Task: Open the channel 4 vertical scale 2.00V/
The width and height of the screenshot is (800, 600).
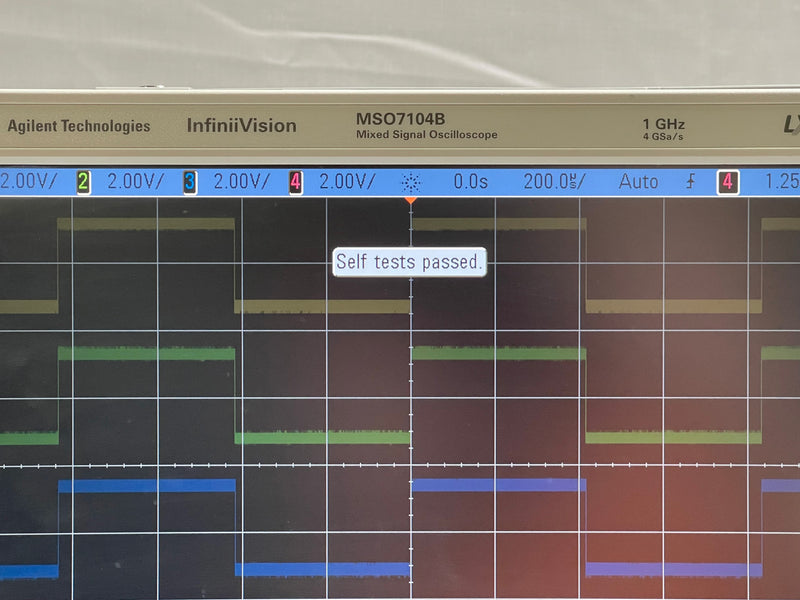Action: [347, 182]
